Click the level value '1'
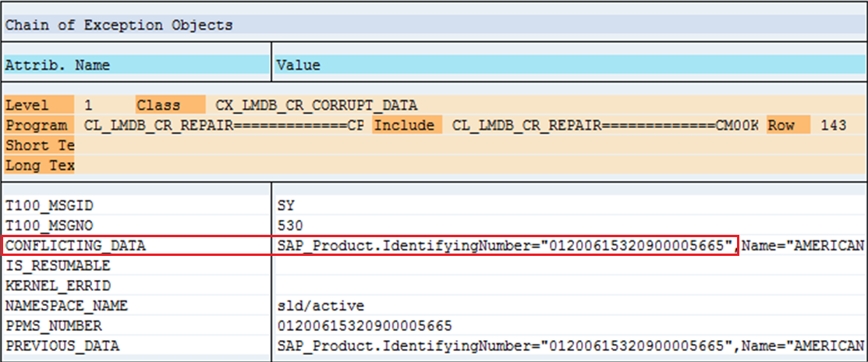Image resolution: width=868 pixels, height=362 pixels. pyautogui.click(x=89, y=106)
